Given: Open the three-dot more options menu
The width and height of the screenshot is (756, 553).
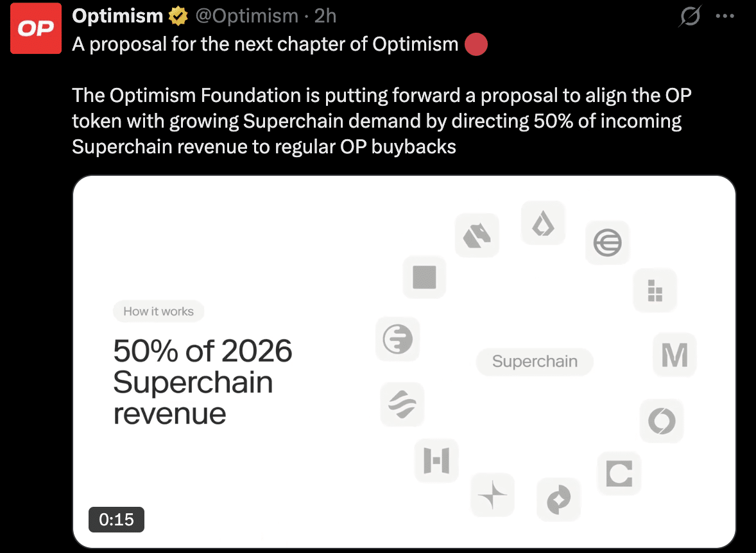Looking at the screenshot, I should (x=724, y=17).
